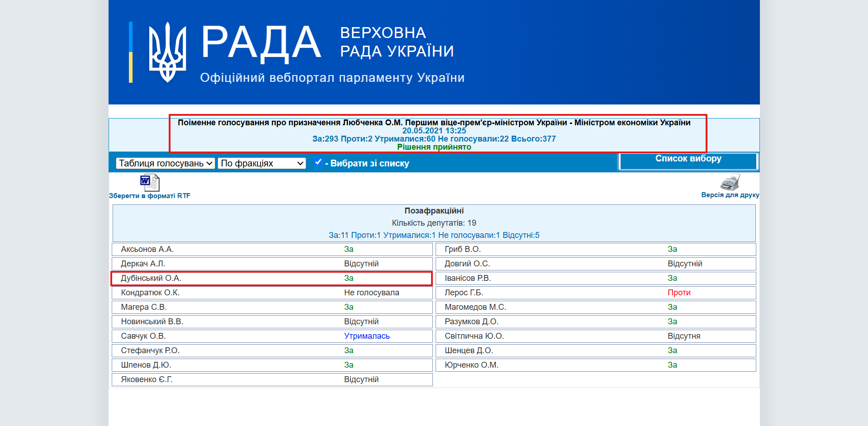Click 'Не голосувала' vote of Кондратюк

[x=372, y=293]
